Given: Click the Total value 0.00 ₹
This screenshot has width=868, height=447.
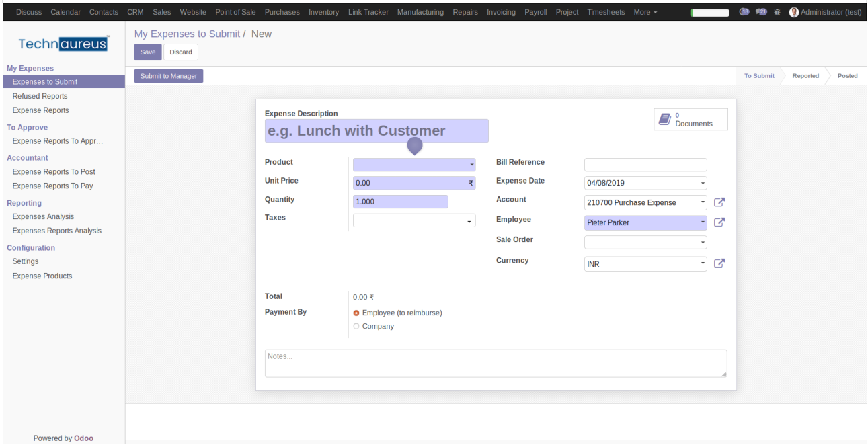Looking at the screenshot, I should (x=364, y=297).
